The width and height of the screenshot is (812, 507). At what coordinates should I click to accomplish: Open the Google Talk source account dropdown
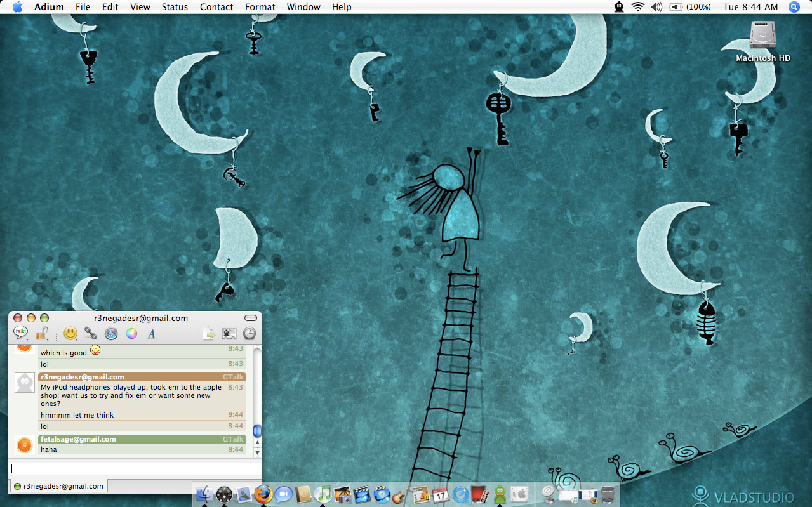click(22, 333)
